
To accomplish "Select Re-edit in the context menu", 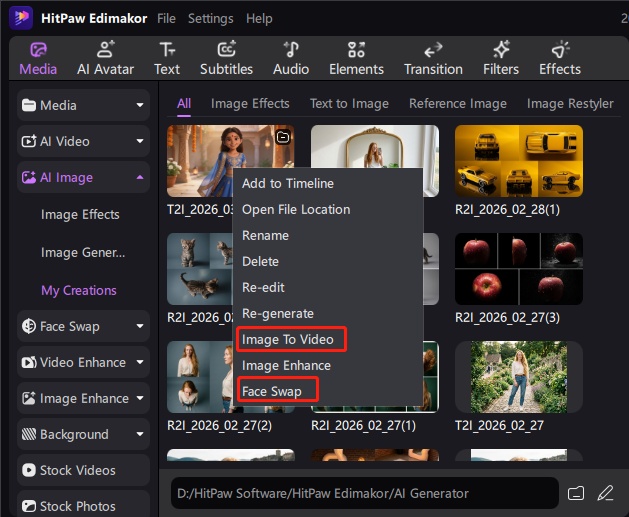I will 328,288.
